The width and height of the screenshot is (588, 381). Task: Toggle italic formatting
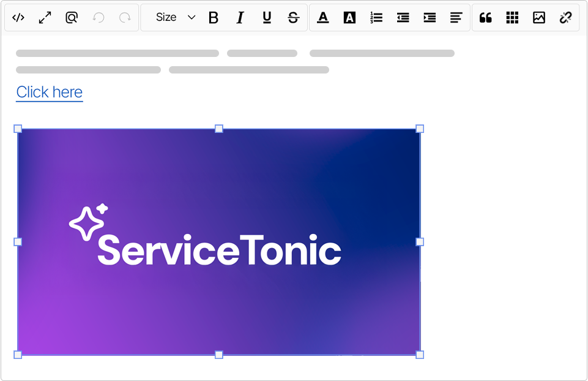pyautogui.click(x=240, y=18)
